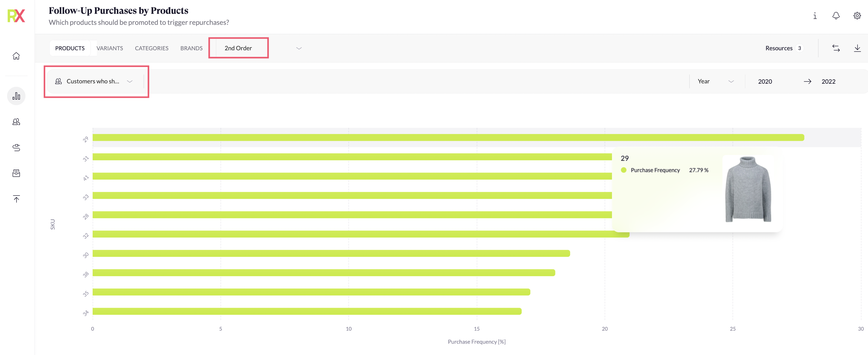Select the bar chart analytics sidebar icon

[16, 96]
